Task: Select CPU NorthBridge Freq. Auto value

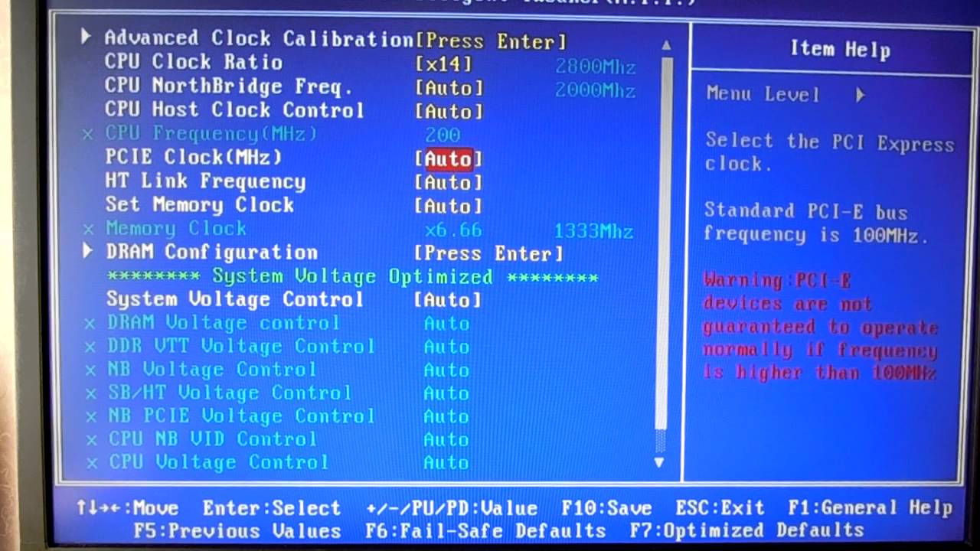Action: pos(449,88)
